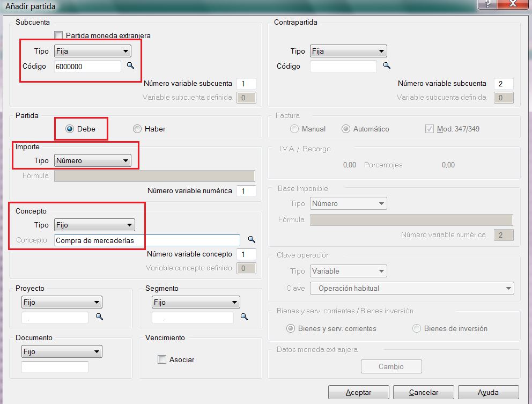The width and height of the screenshot is (532, 404).
Task: Open concept lookup magnifier beside Compra de mercaderías
Action: point(251,240)
